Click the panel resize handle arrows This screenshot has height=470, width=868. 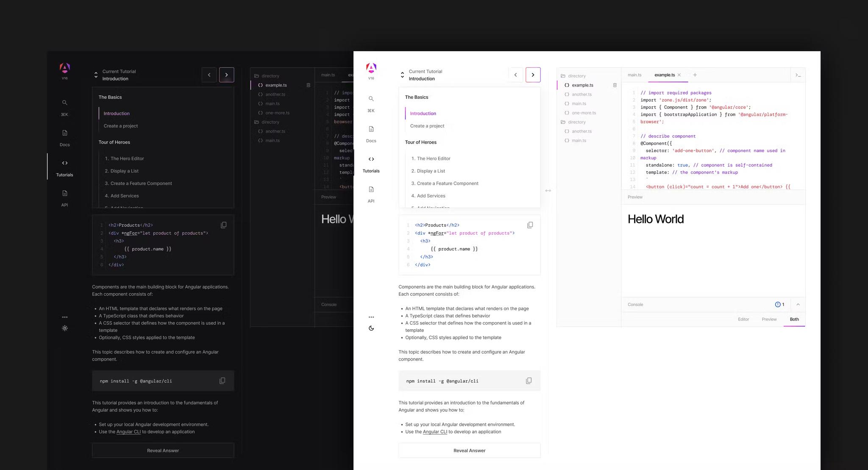pos(548,191)
